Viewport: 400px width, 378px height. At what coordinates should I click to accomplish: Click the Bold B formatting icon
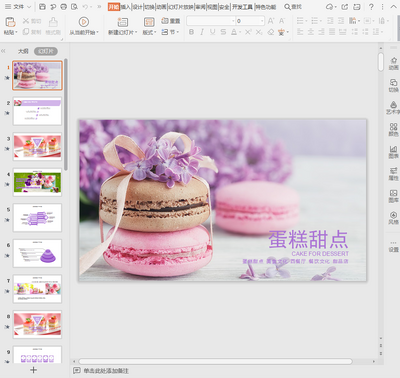click(191, 32)
